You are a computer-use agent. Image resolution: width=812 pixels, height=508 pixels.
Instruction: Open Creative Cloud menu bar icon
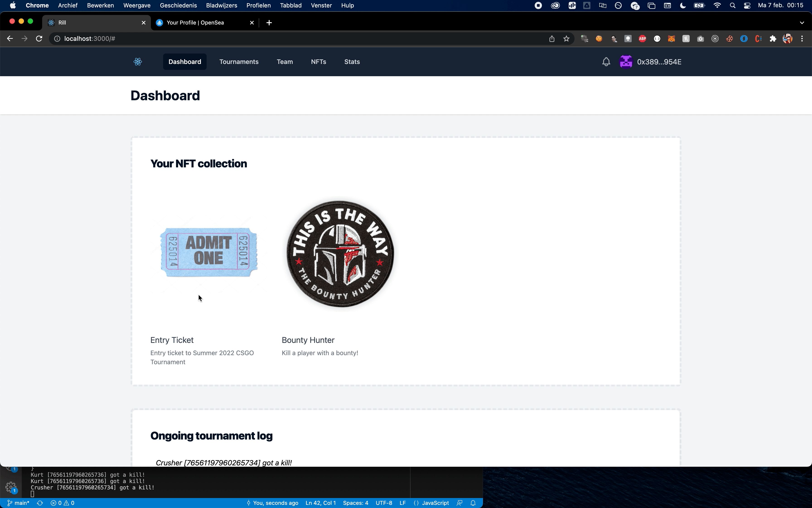(555, 5)
